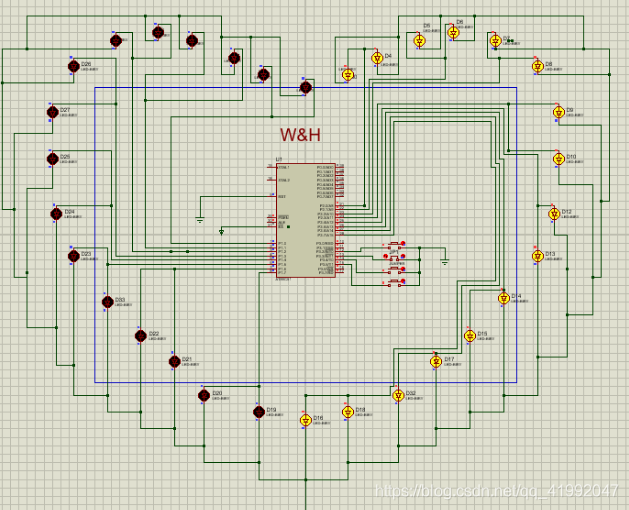Select dark red LED D23
Screen dimensions: 629x510
click(73, 256)
